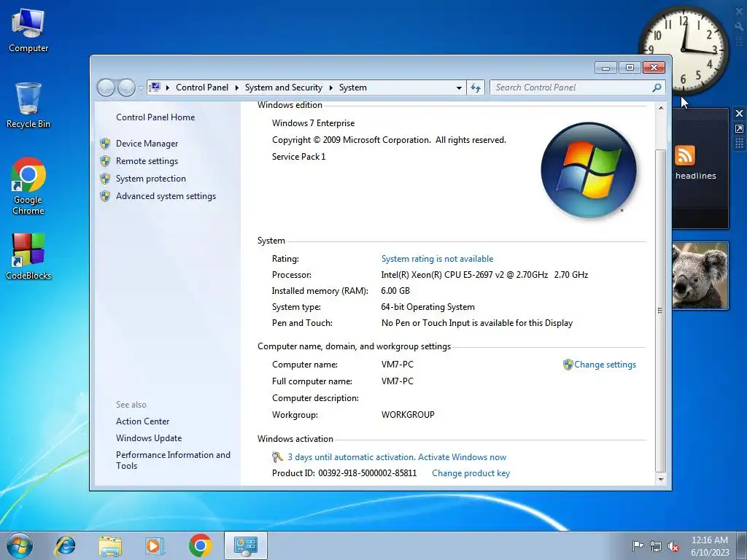747x560 pixels.
Task: Close the feed headlines gadget
Action: [739, 113]
